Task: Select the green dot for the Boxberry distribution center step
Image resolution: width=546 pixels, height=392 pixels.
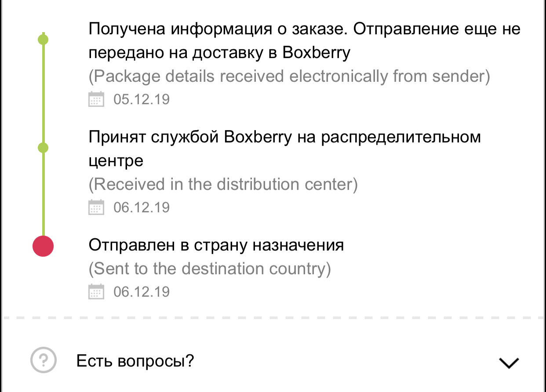Action: (43, 148)
